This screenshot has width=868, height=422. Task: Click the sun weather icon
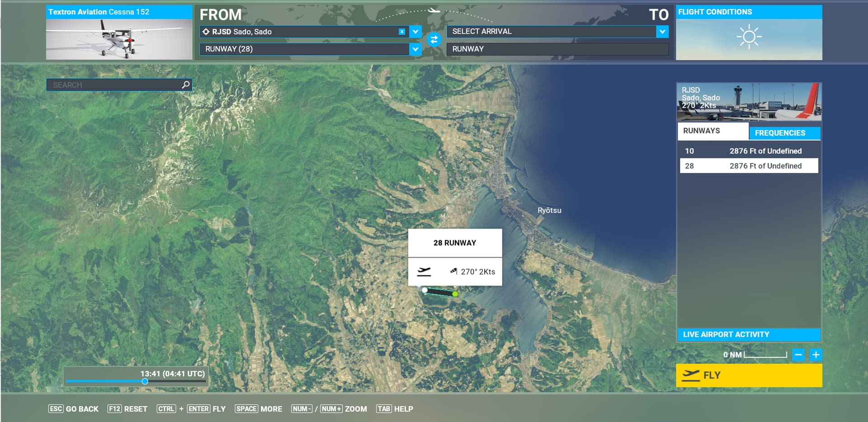[x=749, y=37]
